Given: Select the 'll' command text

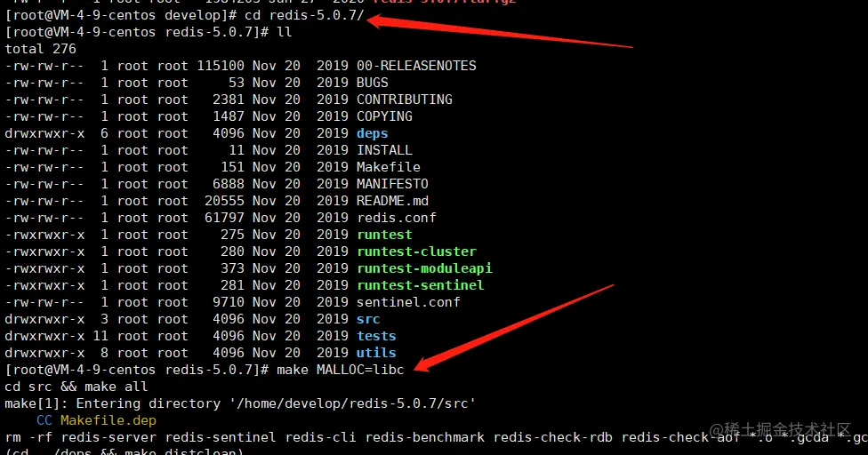Looking at the screenshot, I should point(285,32).
